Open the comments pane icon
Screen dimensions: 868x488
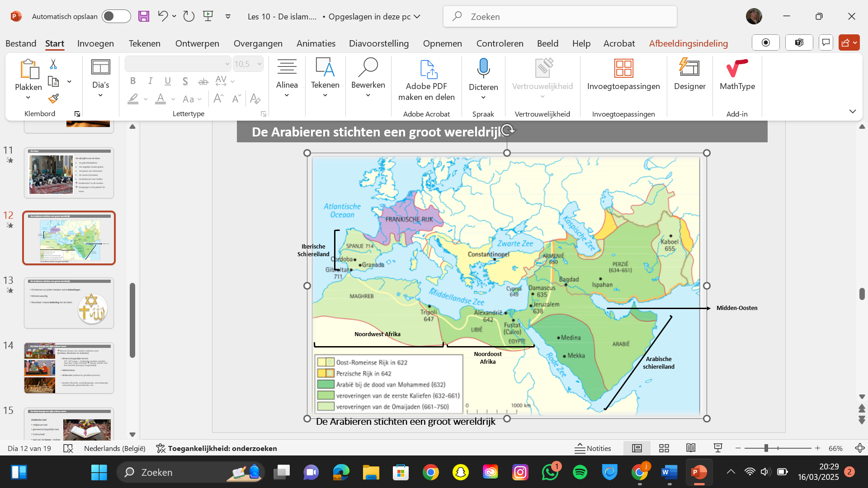pyautogui.click(x=826, y=42)
